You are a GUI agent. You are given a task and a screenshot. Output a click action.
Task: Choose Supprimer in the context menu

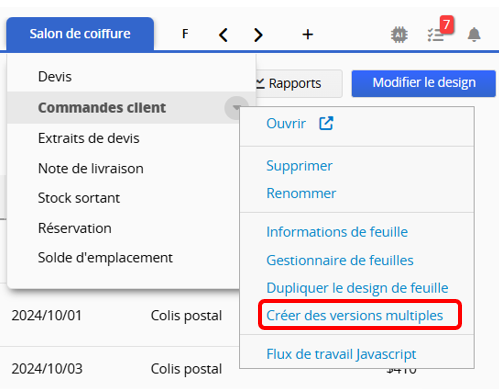299,166
